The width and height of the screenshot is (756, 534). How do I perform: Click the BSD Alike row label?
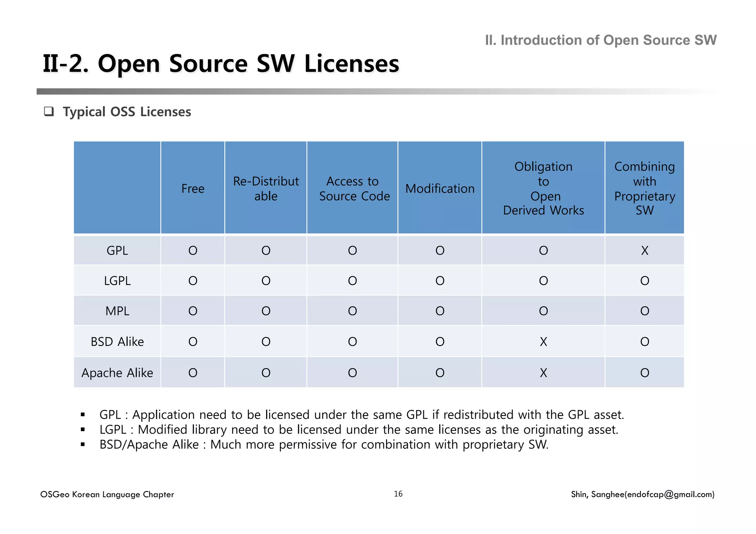[117, 342]
